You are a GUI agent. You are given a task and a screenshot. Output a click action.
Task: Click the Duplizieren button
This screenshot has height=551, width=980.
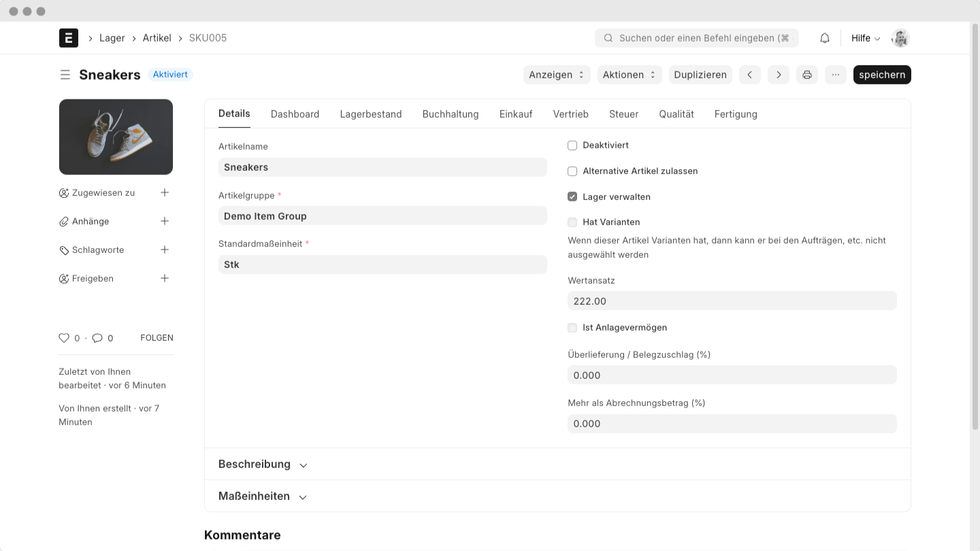click(700, 75)
